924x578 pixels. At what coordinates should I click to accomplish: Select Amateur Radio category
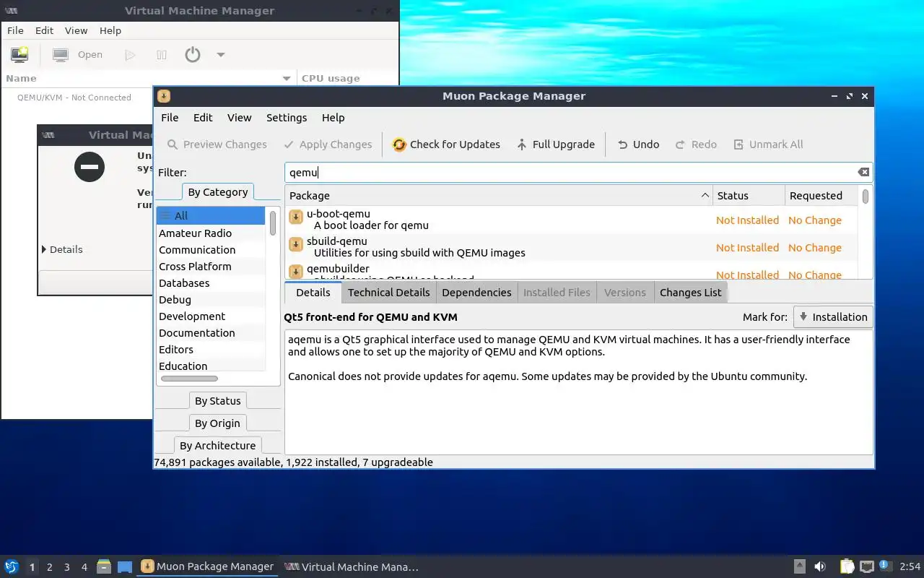211,233
